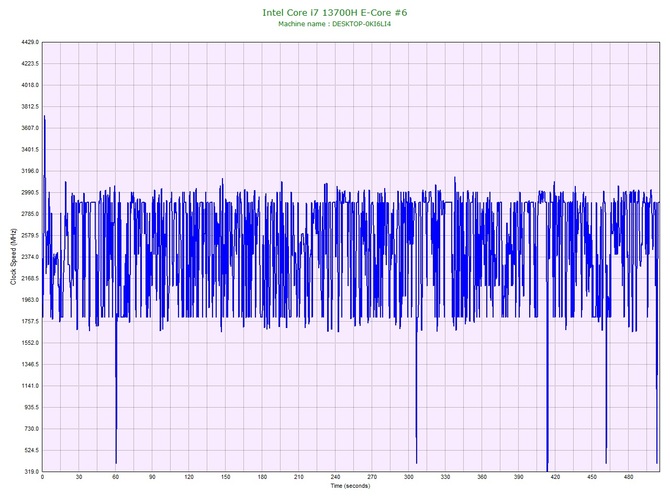This screenshot has height=503, width=670.
Task: Click the 450 seconds x-axis tick label
Action: click(592, 477)
